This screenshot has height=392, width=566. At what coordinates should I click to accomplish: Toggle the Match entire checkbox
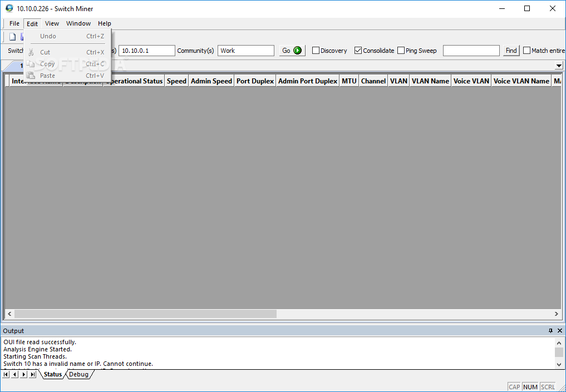[526, 51]
